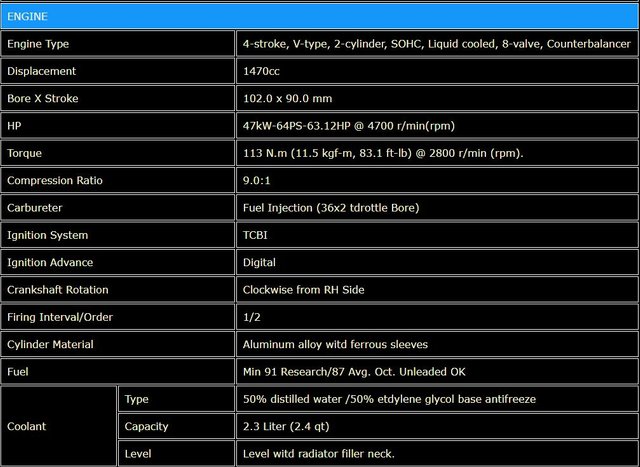
Task: Click the '50% distilled water /50% etdylene glycol' value
Action: 389,399
